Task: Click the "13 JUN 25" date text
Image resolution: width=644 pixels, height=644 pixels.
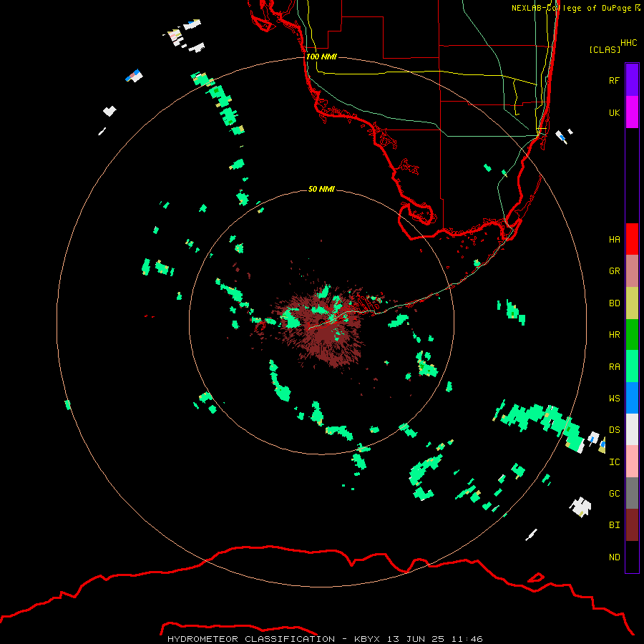Action: [416, 639]
